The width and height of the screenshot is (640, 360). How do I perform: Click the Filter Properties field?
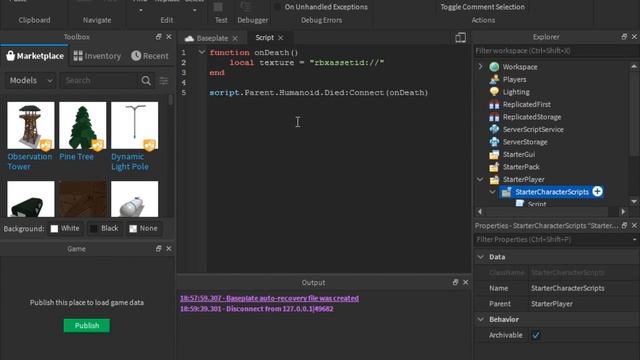(x=553, y=240)
